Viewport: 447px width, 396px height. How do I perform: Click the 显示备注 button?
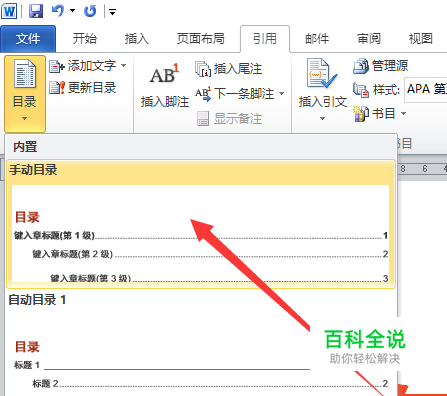click(x=230, y=119)
